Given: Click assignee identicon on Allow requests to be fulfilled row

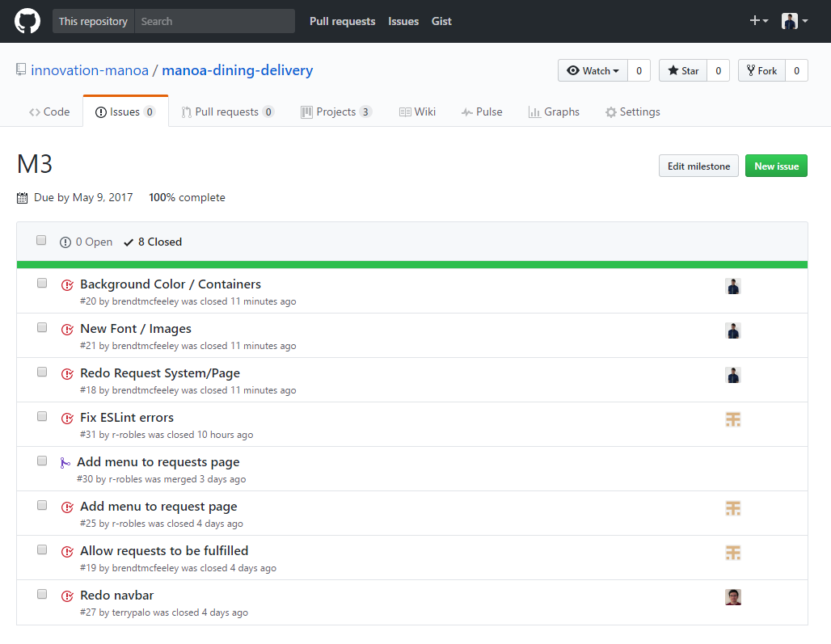Looking at the screenshot, I should tap(733, 553).
